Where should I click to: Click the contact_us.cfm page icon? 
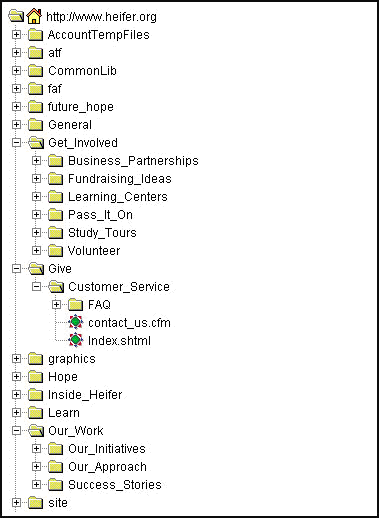[76, 322]
